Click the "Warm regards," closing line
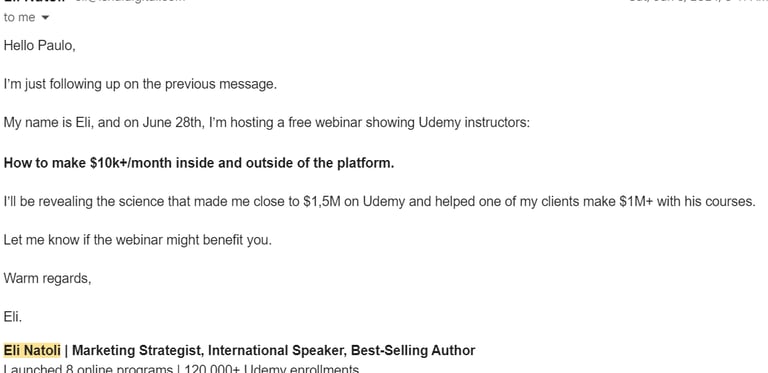Screen dimensions: 768x373 click(x=48, y=279)
